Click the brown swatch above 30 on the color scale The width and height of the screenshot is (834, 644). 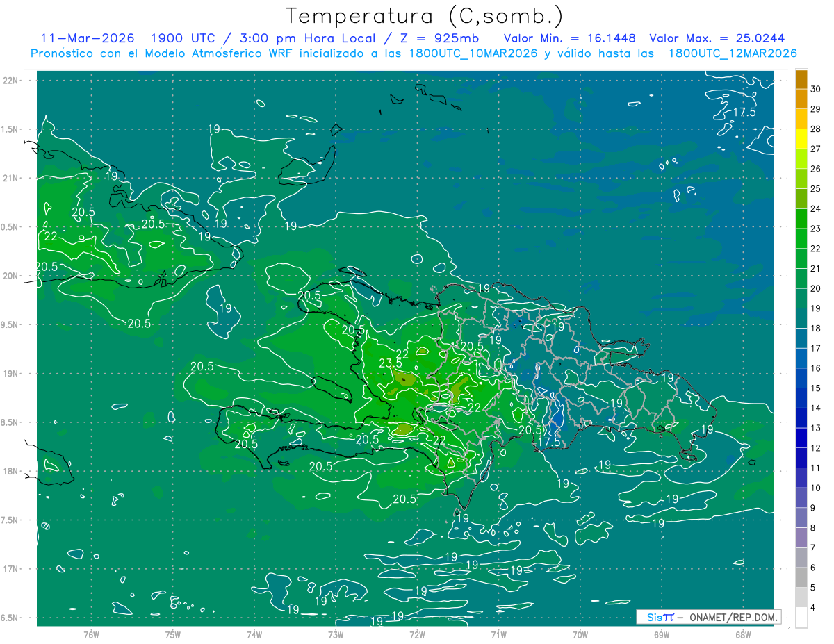801,79
